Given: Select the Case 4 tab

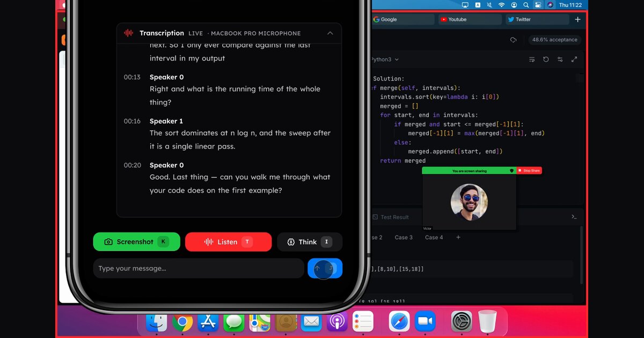Looking at the screenshot, I should (434, 237).
